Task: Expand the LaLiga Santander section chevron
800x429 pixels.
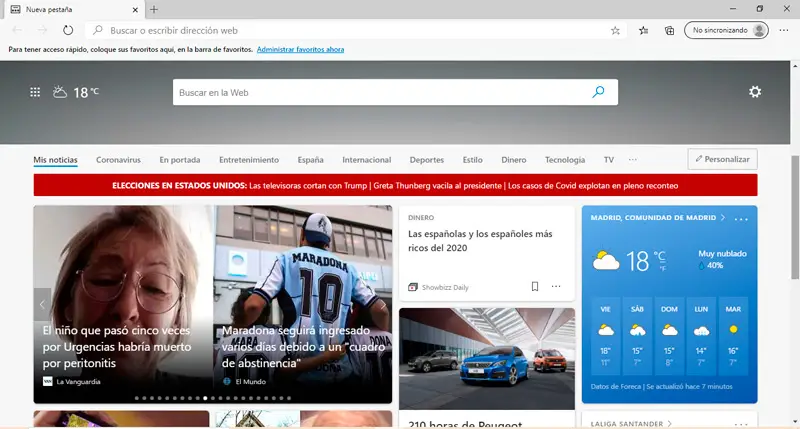Action: (x=669, y=423)
